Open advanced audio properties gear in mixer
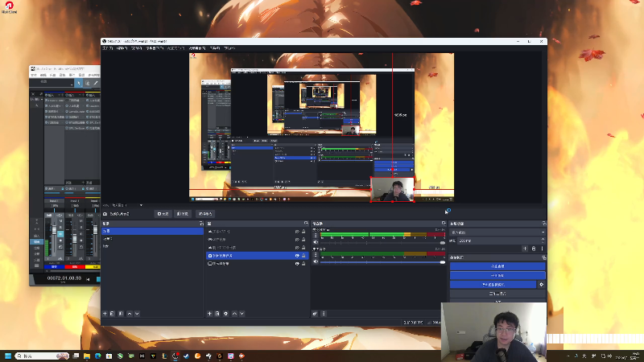The width and height of the screenshot is (644, 362). click(x=315, y=314)
